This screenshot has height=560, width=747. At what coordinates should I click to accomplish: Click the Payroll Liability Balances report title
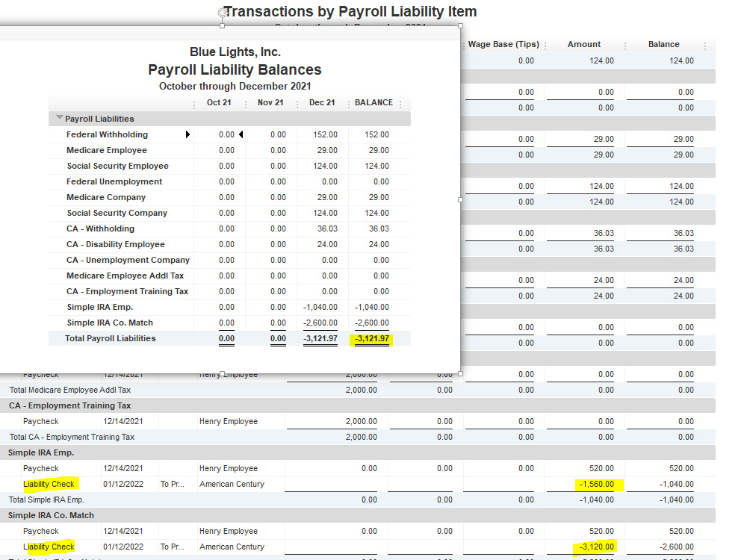coord(235,69)
